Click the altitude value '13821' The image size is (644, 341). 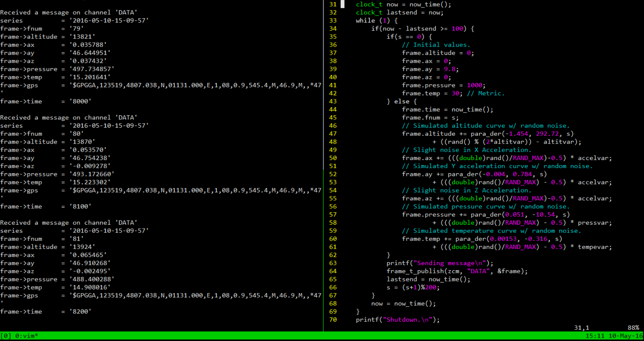pos(82,37)
